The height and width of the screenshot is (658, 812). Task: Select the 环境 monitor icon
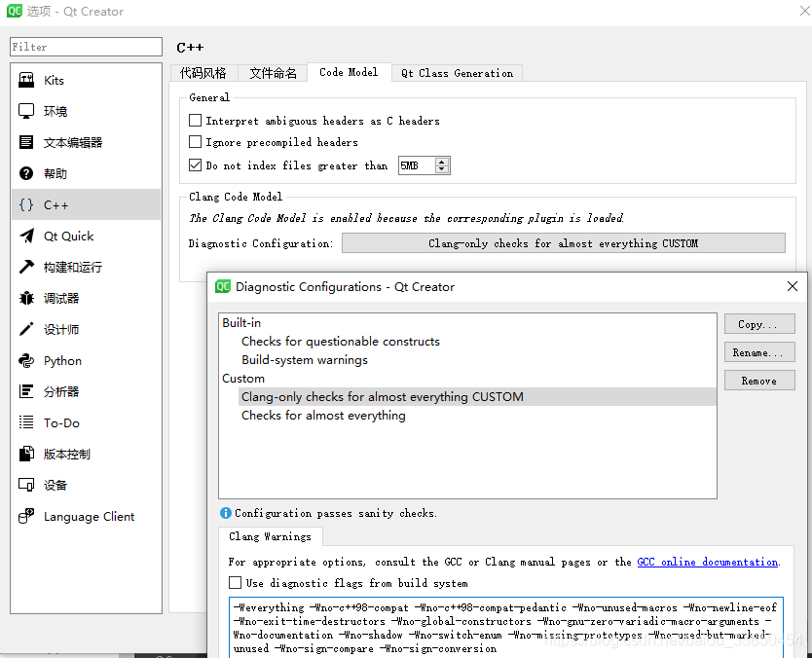(x=26, y=111)
